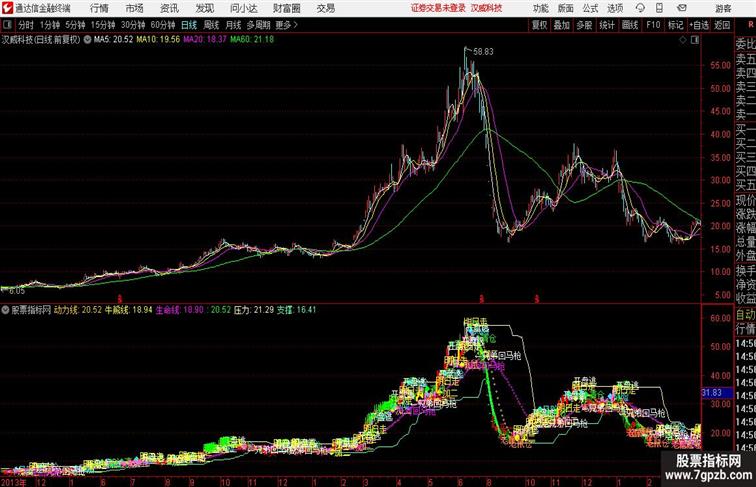Click the 股票指标网 indicator name
Image resolution: width=756 pixels, height=487 pixels.
[x=31, y=310]
